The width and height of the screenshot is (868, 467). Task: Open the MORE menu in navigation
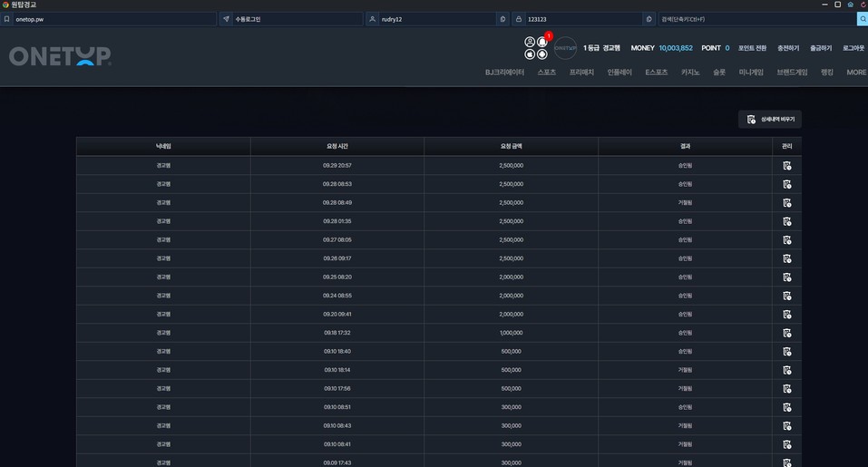point(856,73)
